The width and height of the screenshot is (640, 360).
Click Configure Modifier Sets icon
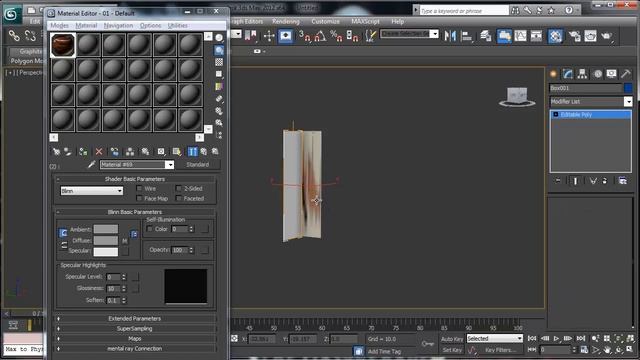622,180
